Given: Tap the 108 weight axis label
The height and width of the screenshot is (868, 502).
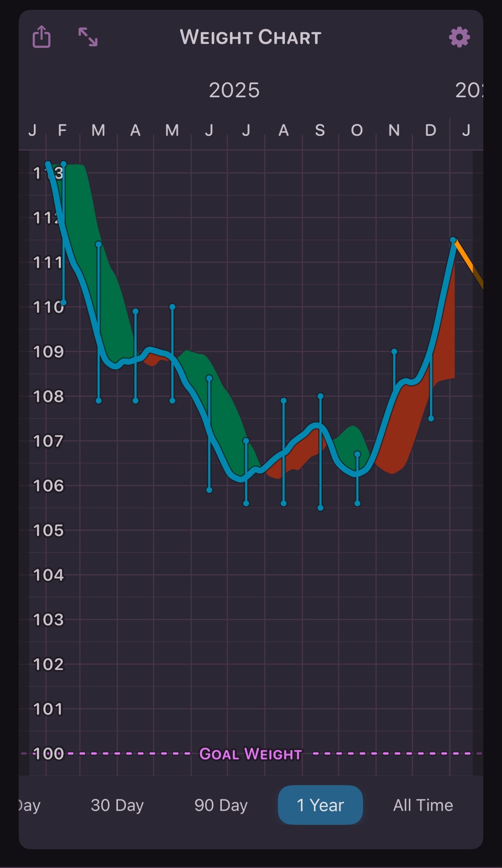Looking at the screenshot, I should 49,396.
